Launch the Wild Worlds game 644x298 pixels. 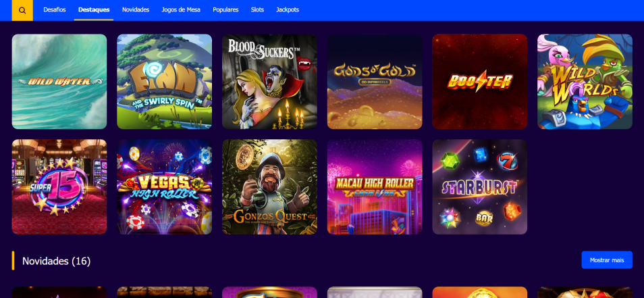[x=585, y=81]
